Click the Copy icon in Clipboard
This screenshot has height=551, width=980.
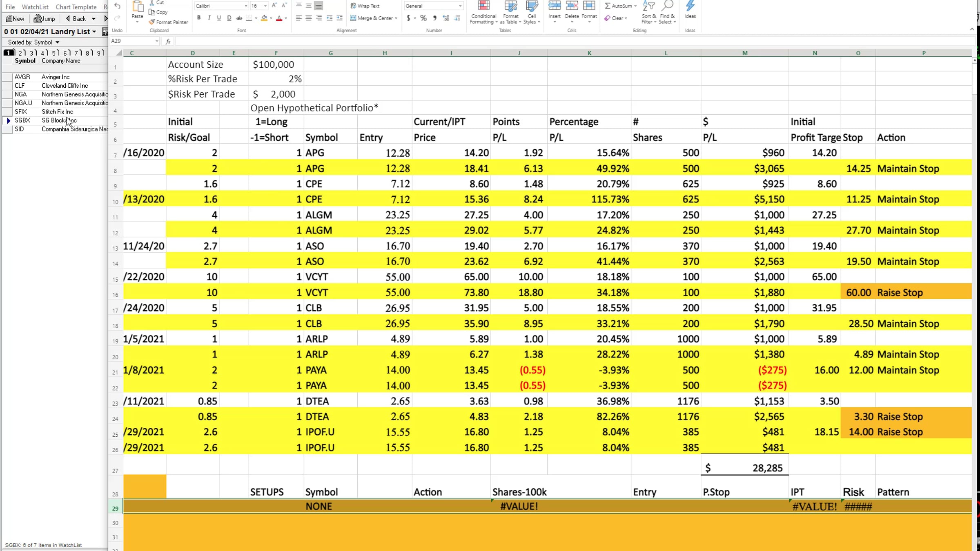[152, 12]
